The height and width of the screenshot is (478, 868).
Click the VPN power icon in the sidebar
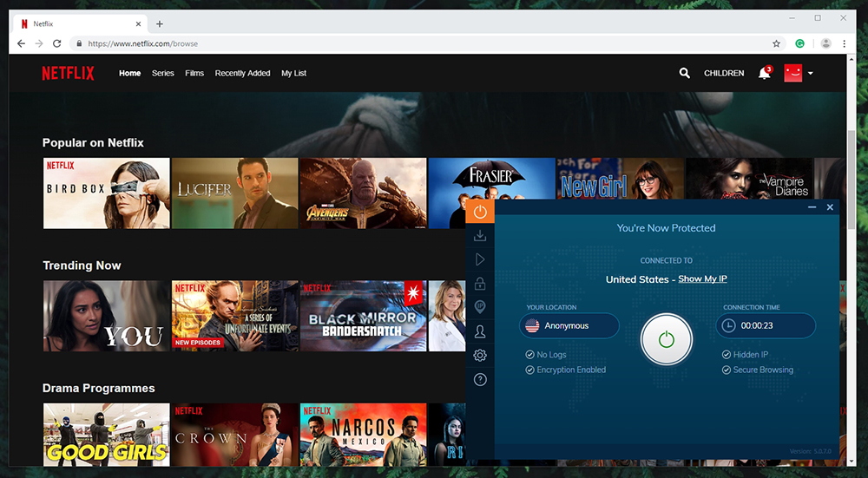pos(480,212)
